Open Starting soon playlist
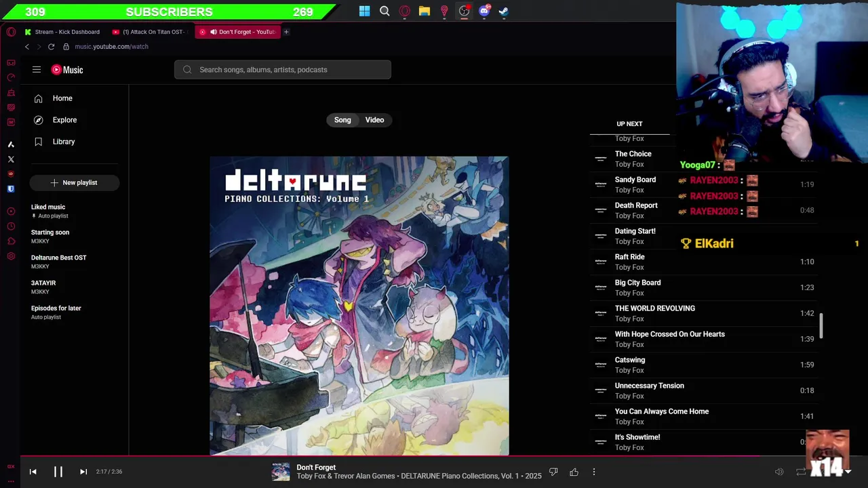This screenshot has height=488, width=868. pyautogui.click(x=75, y=237)
